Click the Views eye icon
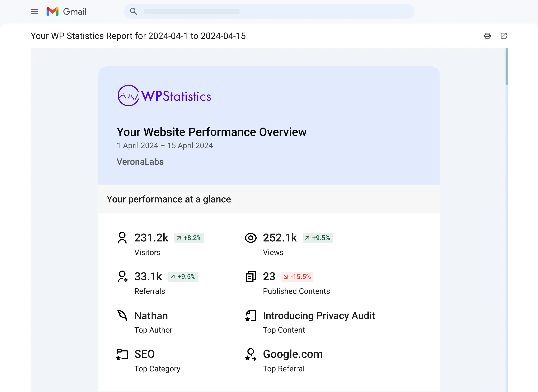 click(251, 238)
